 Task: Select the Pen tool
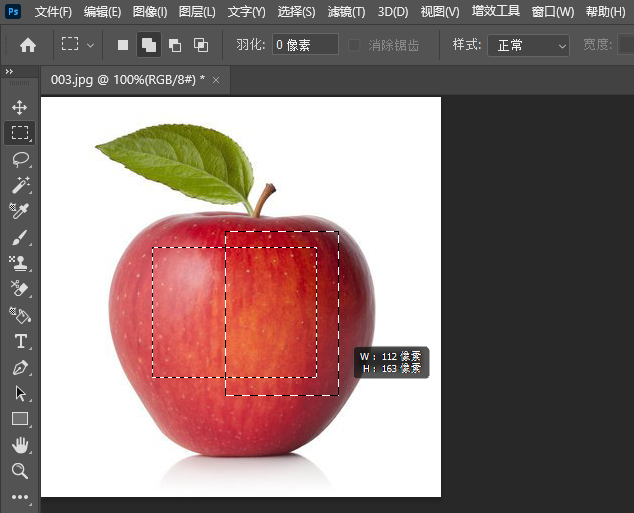coord(20,367)
